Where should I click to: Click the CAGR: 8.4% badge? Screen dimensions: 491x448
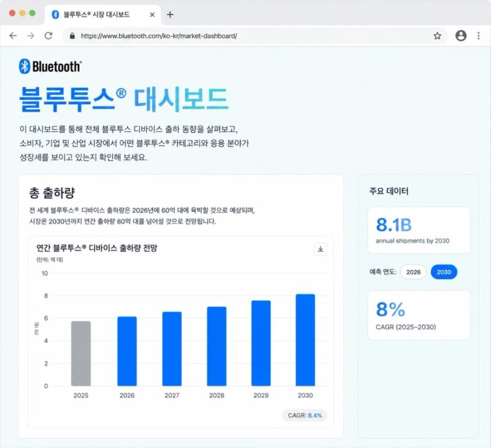click(x=304, y=415)
